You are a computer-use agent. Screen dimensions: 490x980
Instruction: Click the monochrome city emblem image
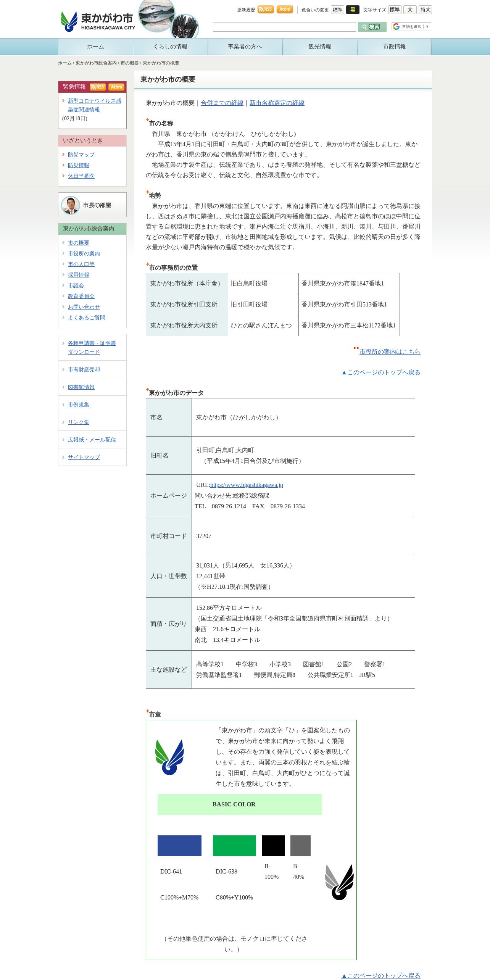(339, 882)
